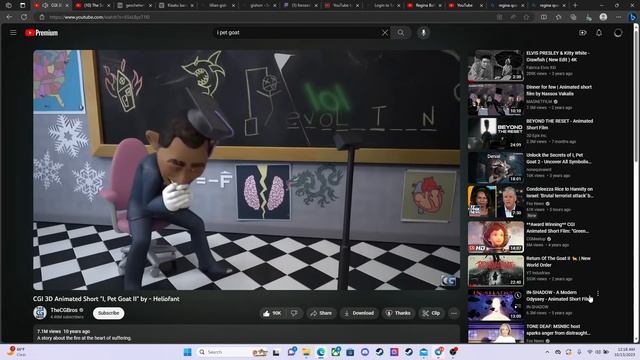Add IN-SHADOW to Watch Later via clock icon

pyautogui.click(x=518, y=296)
